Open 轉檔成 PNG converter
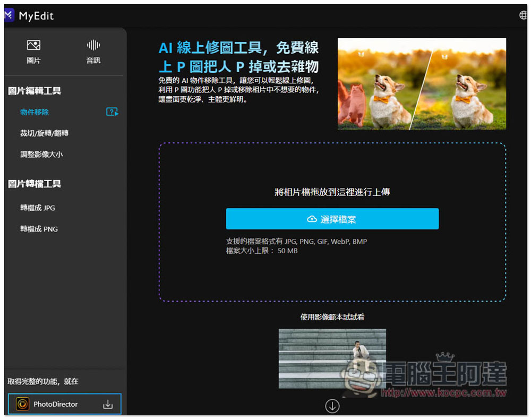 pos(39,229)
